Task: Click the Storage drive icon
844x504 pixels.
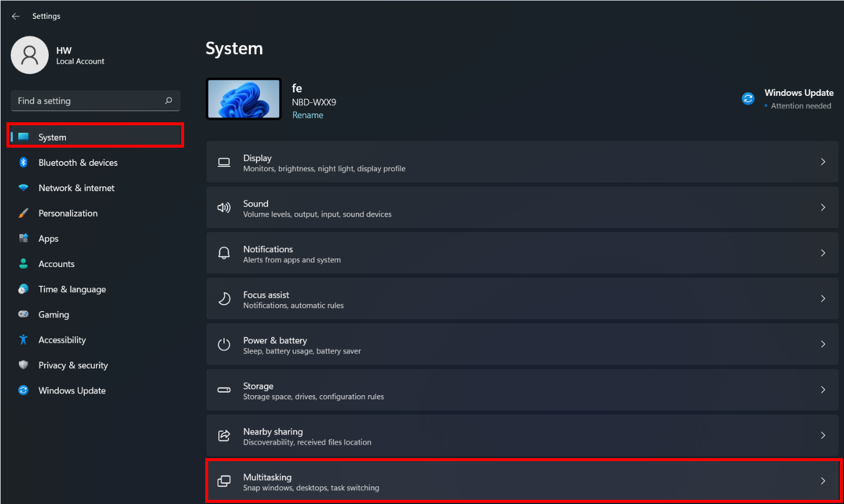Action: click(x=224, y=390)
